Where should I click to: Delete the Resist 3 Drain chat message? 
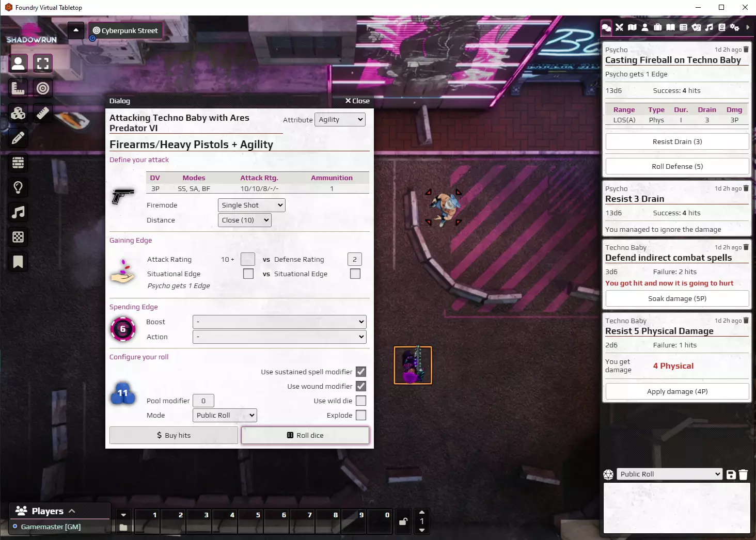pyautogui.click(x=746, y=188)
